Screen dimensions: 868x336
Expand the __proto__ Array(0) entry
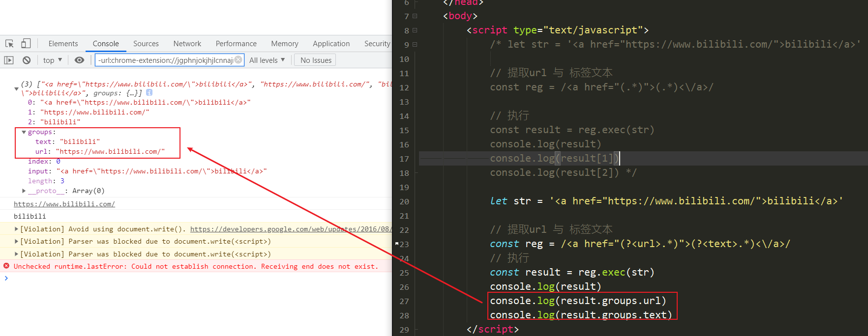pyautogui.click(x=24, y=191)
